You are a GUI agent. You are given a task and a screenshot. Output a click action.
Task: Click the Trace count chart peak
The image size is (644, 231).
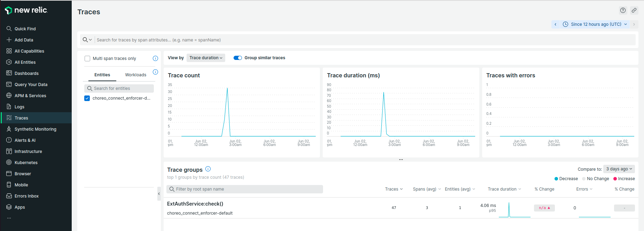point(227,88)
